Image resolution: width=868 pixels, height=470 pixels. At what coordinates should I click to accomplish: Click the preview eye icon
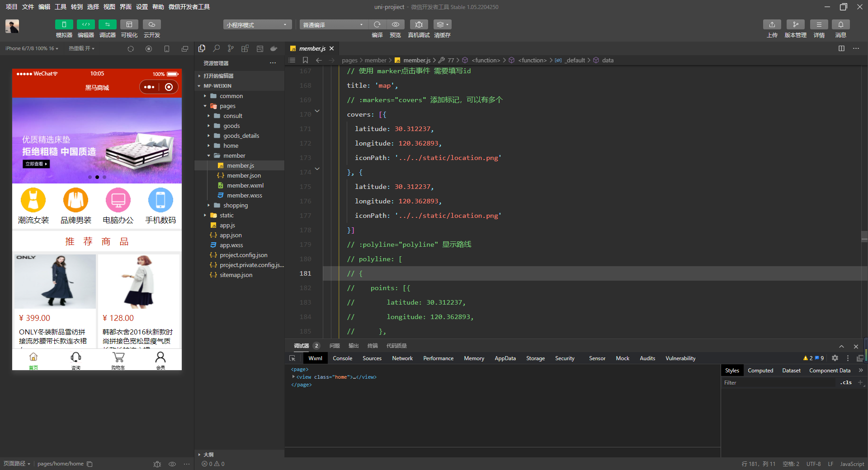pyautogui.click(x=396, y=24)
